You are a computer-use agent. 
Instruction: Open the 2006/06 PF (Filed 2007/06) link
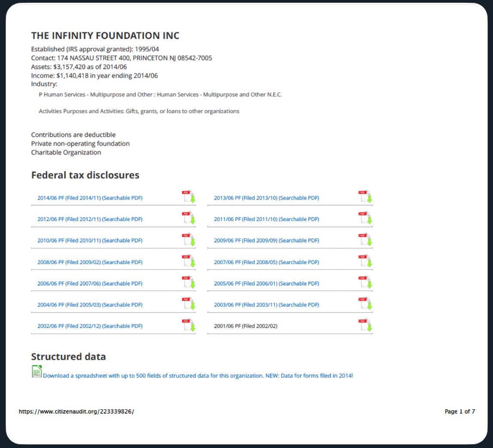(x=90, y=283)
